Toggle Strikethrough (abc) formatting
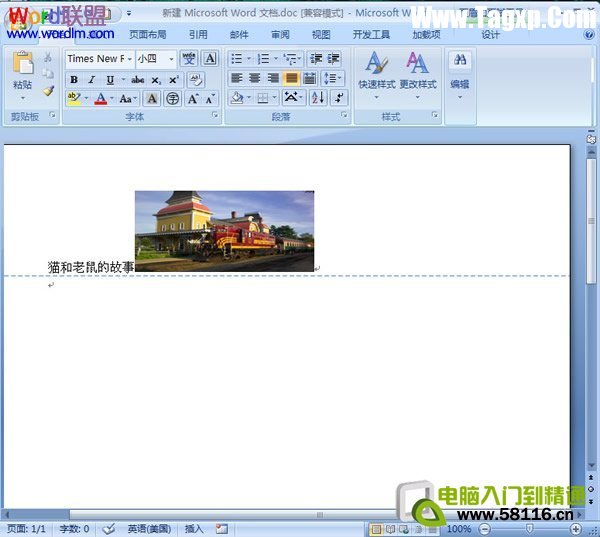The width and height of the screenshot is (600, 537). click(138, 80)
